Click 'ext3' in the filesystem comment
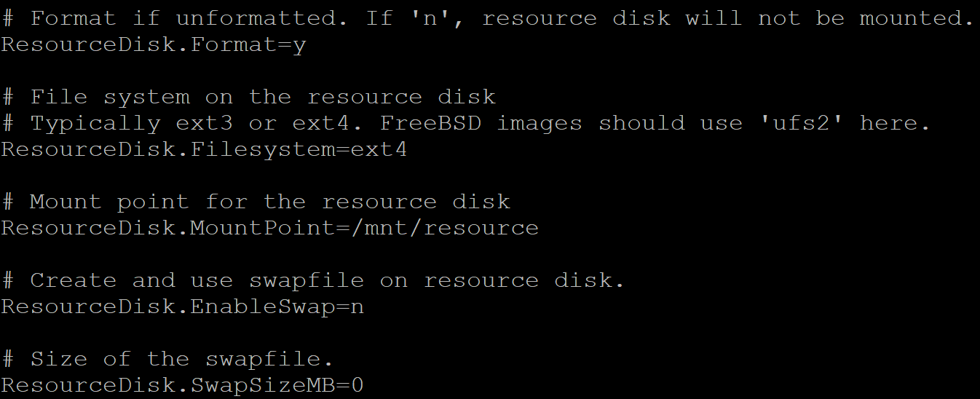This screenshot has height=399, width=980. pos(204,124)
